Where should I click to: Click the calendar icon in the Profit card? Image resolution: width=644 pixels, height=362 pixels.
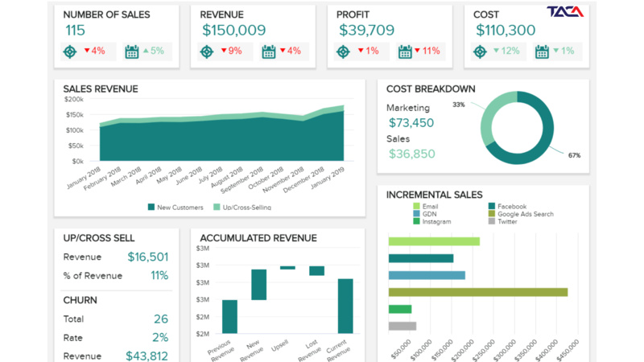[x=405, y=51]
